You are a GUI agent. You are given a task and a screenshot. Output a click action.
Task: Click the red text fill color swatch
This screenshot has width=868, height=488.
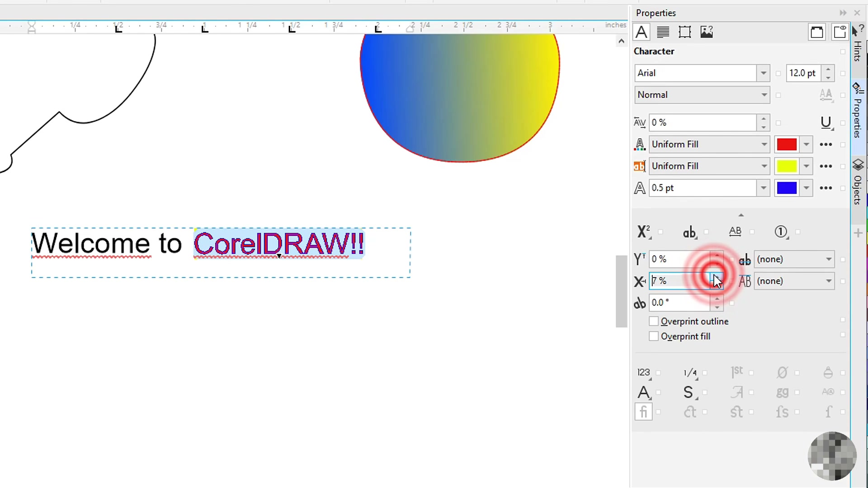pyautogui.click(x=787, y=145)
